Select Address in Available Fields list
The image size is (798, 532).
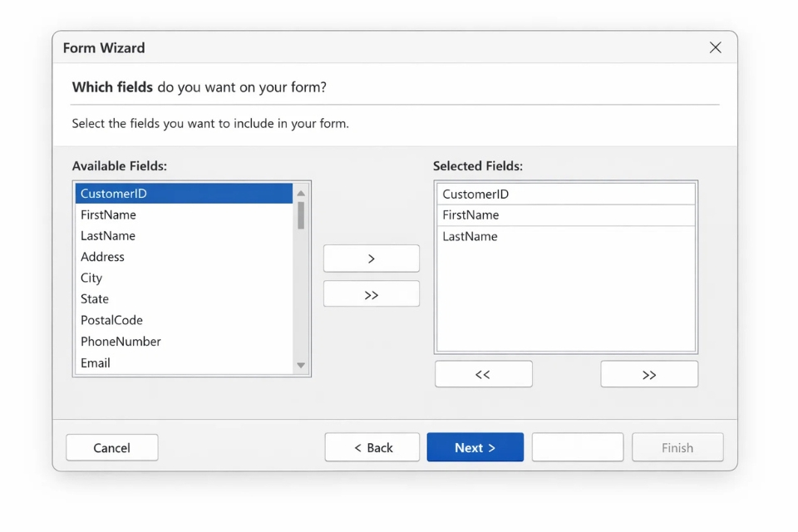tap(102, 257)
